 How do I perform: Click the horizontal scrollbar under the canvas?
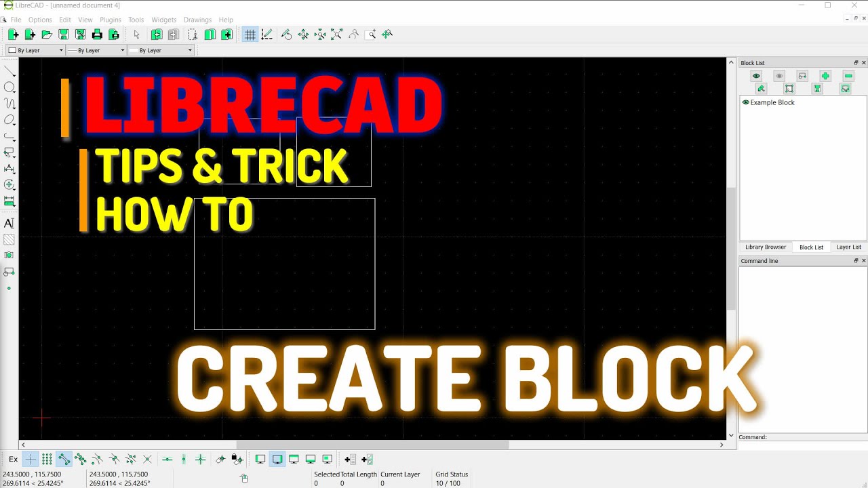(372, 445)
